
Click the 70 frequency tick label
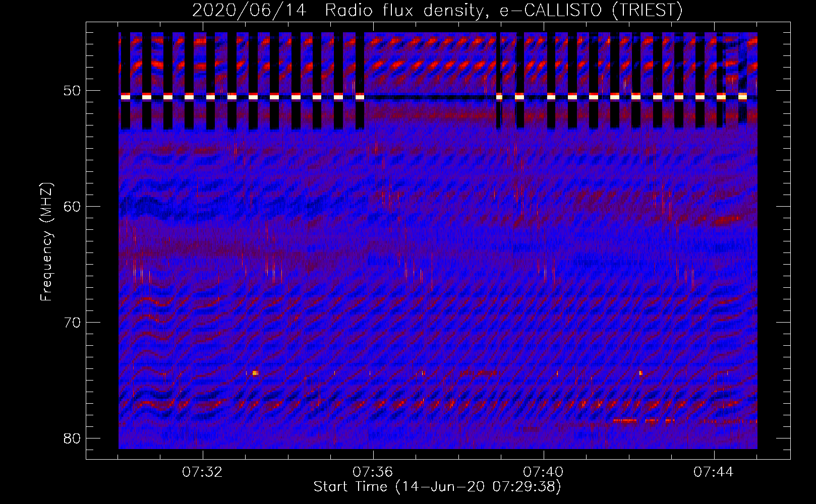[x=73, y=323]
